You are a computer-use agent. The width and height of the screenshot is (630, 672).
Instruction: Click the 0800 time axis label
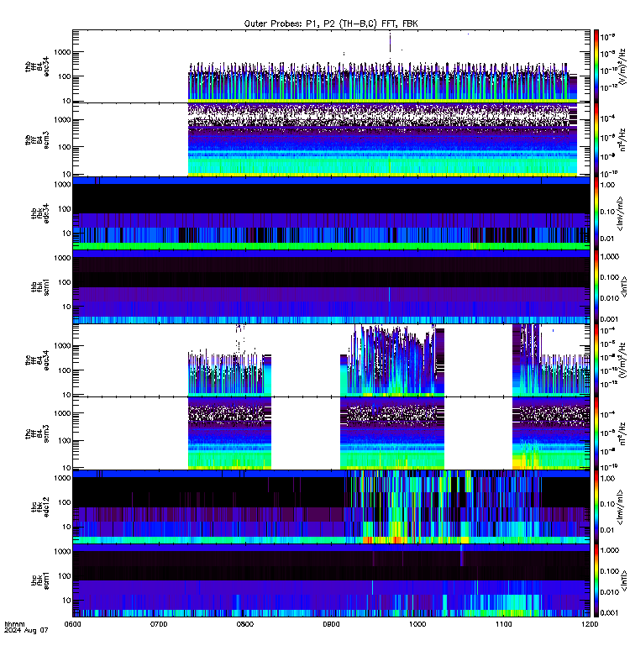[x=245, y=624]
